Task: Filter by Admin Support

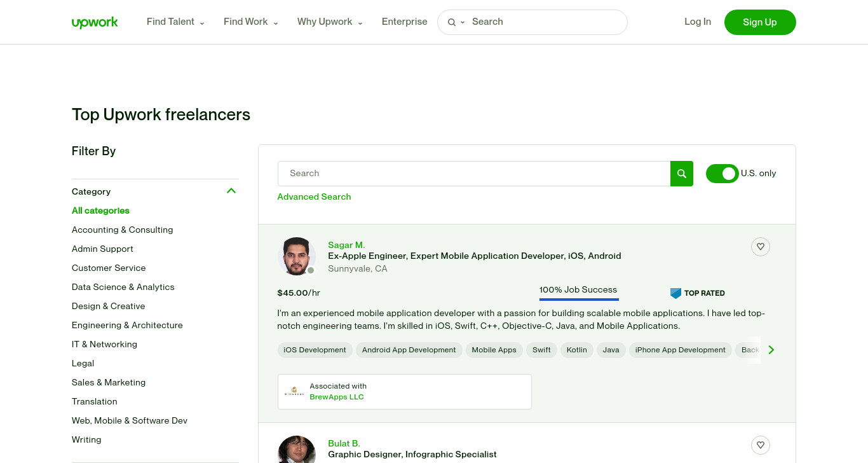Action: [102, 249]
